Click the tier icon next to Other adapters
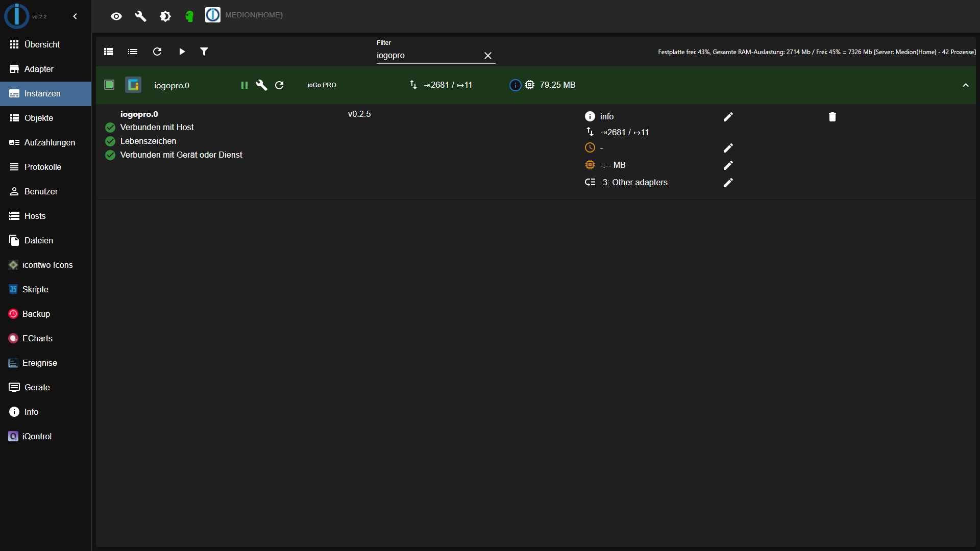The width and height of the screenshot is (980, 551). [x=590, y=182]
